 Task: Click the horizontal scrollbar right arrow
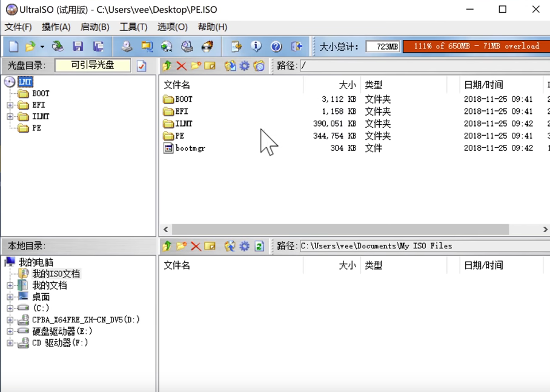point(545,230)
